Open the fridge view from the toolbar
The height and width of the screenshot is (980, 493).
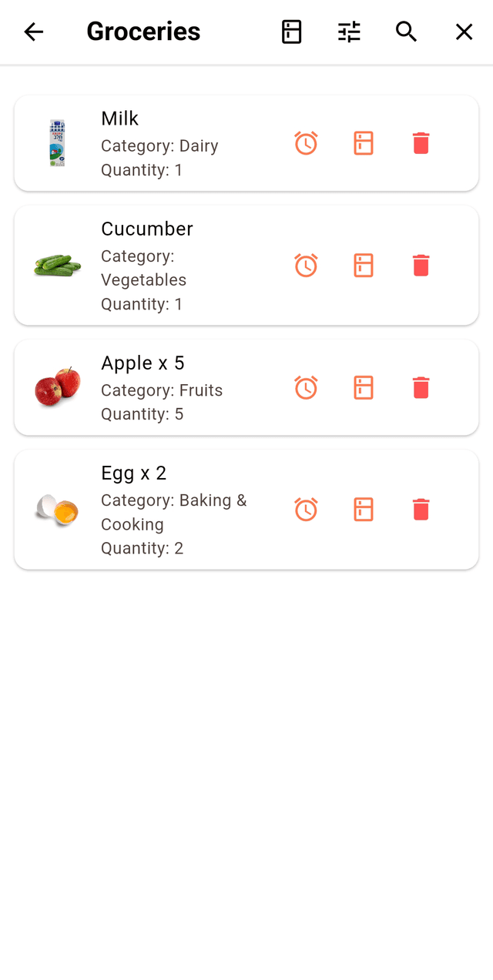(x=290, y=32)
